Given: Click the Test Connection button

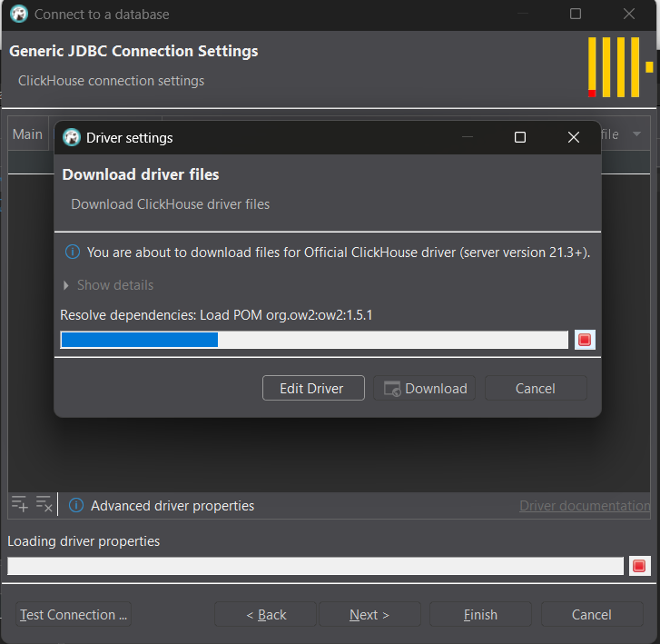Looking at the screenshot, I should [x=74, y=615].
